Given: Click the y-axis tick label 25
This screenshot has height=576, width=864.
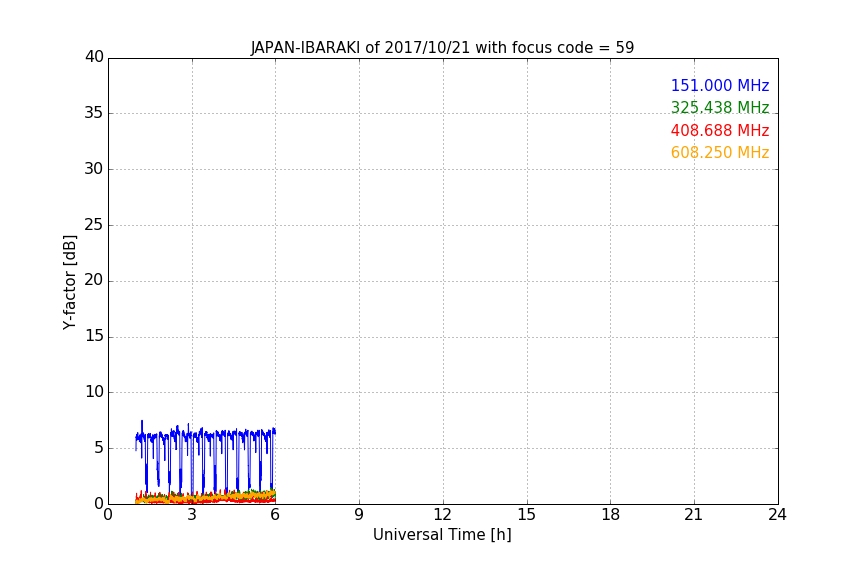Looking at the screenshot, I should point(94,225).
